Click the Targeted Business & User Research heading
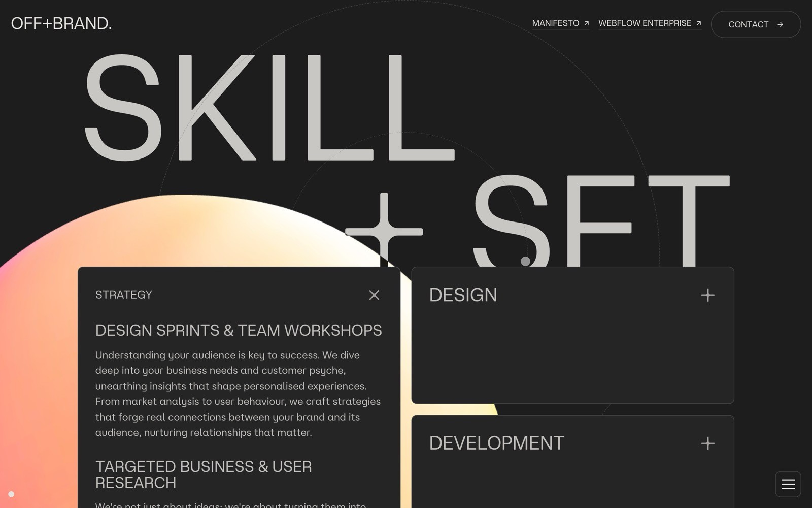The height and width of the screenshot is (508, 812). (x=204, y=474)
